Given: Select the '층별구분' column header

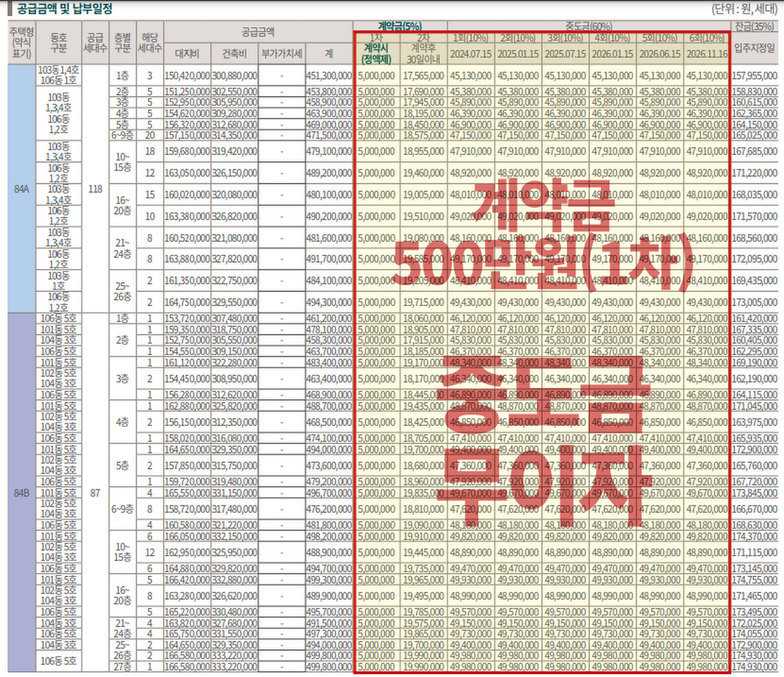Looking at the screenshot, I should 122,43.
